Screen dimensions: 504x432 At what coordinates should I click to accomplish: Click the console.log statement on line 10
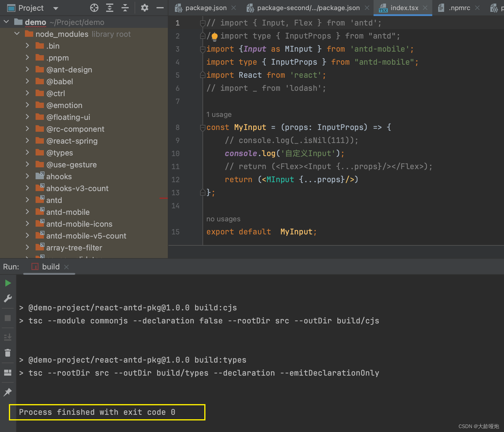[x=284, y=153]
